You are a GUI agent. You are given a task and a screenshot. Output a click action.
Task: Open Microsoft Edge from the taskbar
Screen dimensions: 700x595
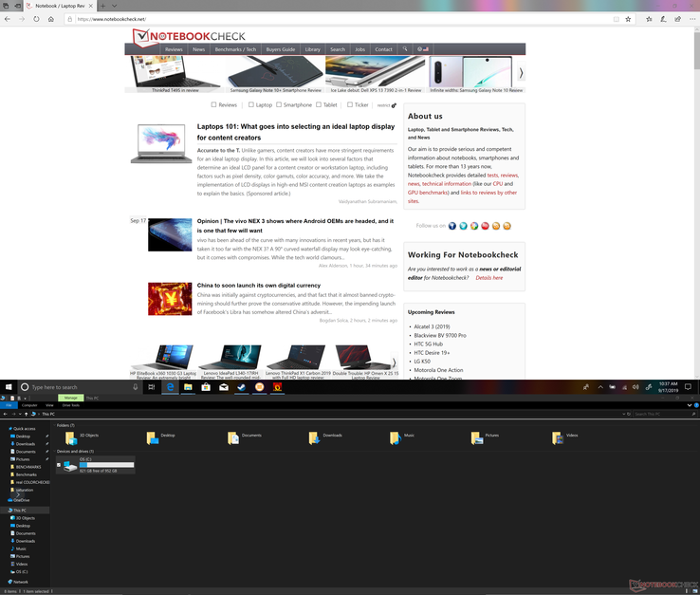pyautogui.click(x=170, y=387)
